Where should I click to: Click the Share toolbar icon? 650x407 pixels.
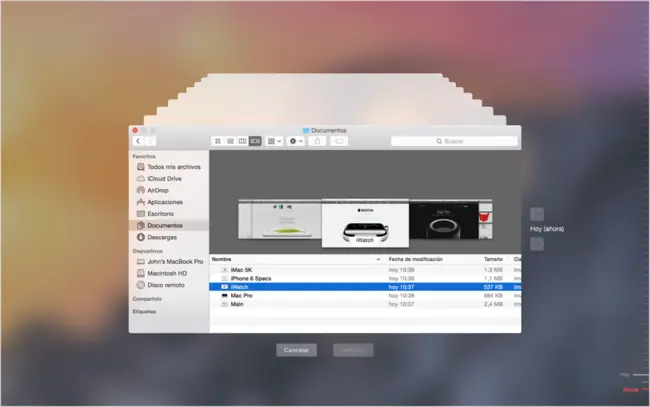[x=318, y=142]
